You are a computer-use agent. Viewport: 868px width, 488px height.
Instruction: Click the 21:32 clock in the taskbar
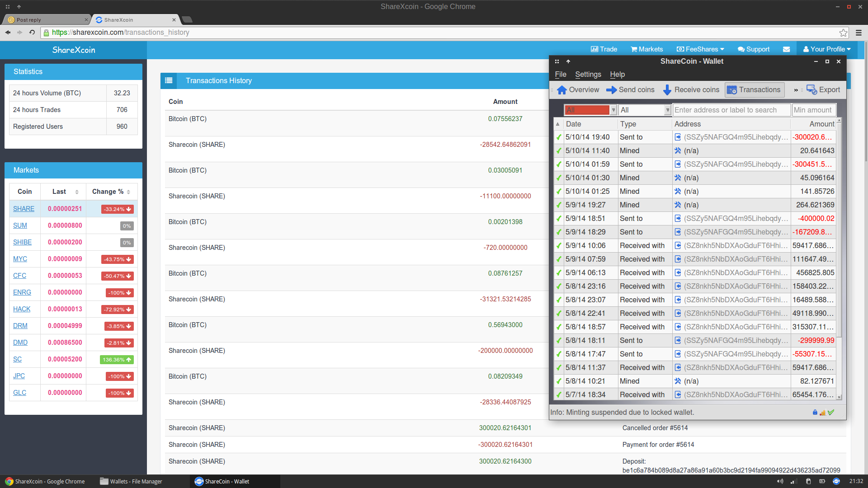tap(856, 481)
